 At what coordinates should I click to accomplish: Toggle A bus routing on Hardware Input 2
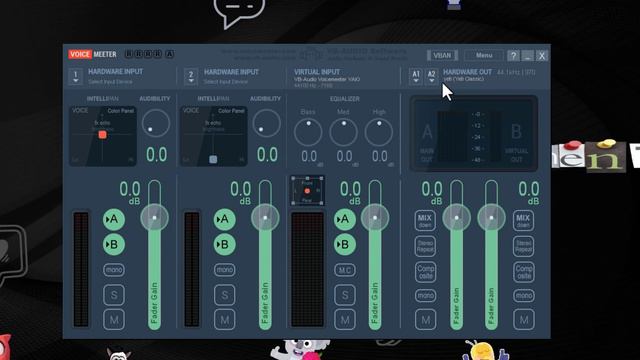coord(224,219)
